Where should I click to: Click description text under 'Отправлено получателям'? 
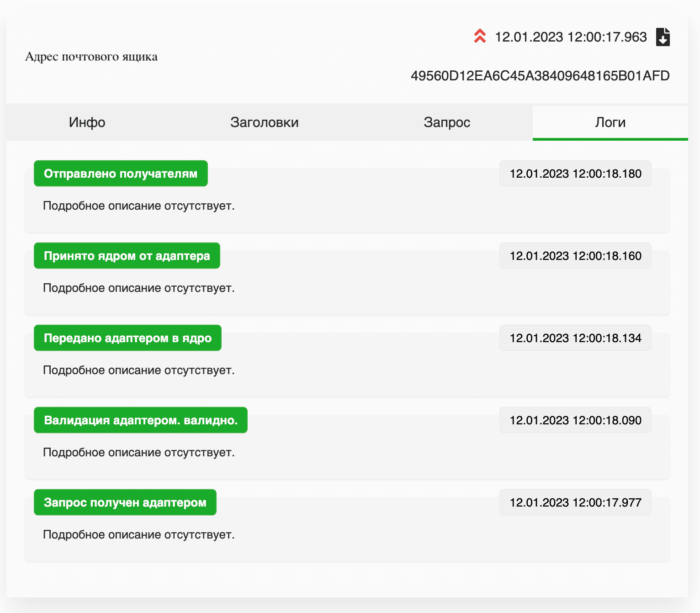tap(138, 206)
